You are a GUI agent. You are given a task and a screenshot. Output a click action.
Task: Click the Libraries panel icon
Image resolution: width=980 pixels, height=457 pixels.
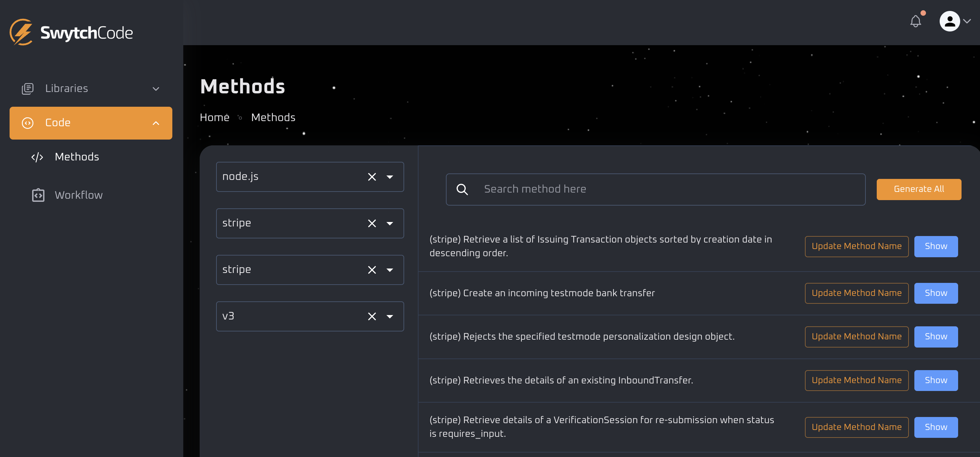click(27, 88)
